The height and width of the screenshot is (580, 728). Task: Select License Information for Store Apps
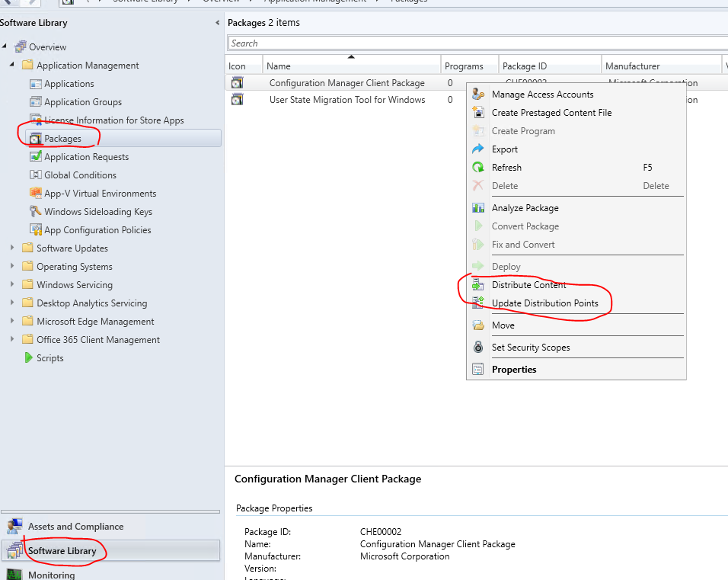113,120
